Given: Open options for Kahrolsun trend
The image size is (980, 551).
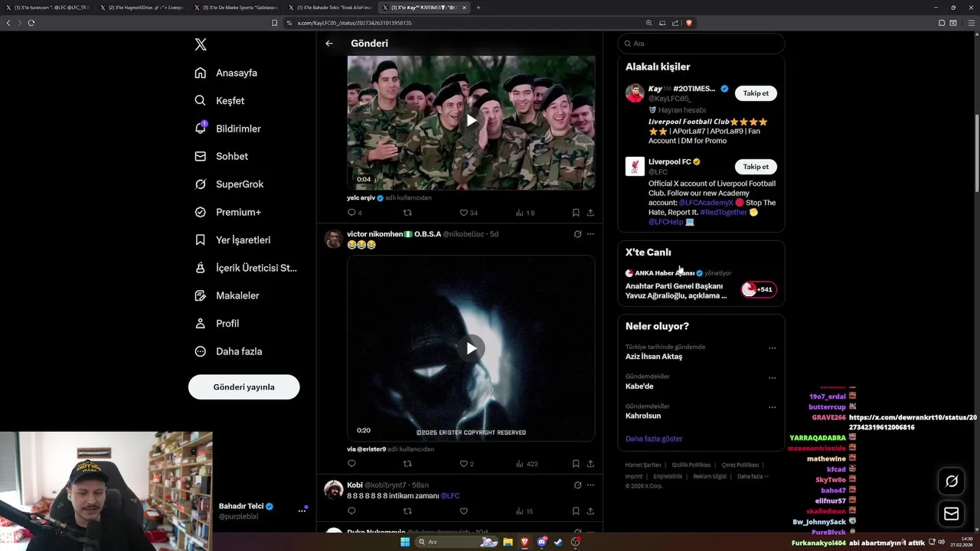Looking at the screenshot, I should pyautogui.click(x=773, y=408).
